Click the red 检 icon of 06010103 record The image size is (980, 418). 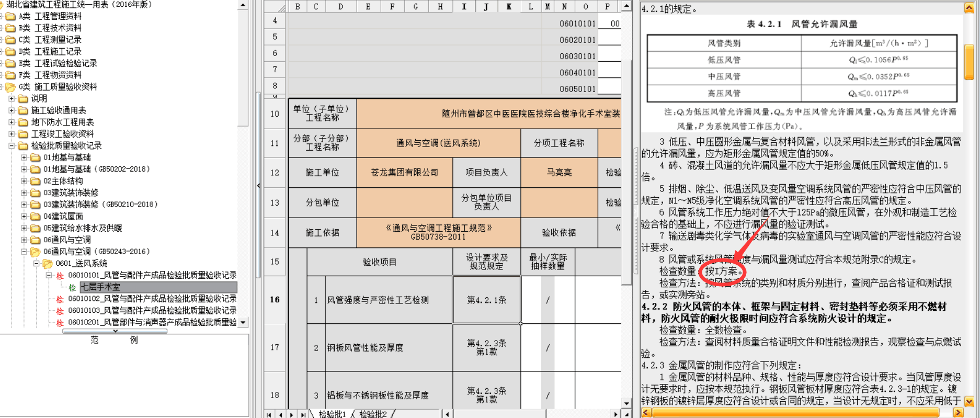click(60, 311)
